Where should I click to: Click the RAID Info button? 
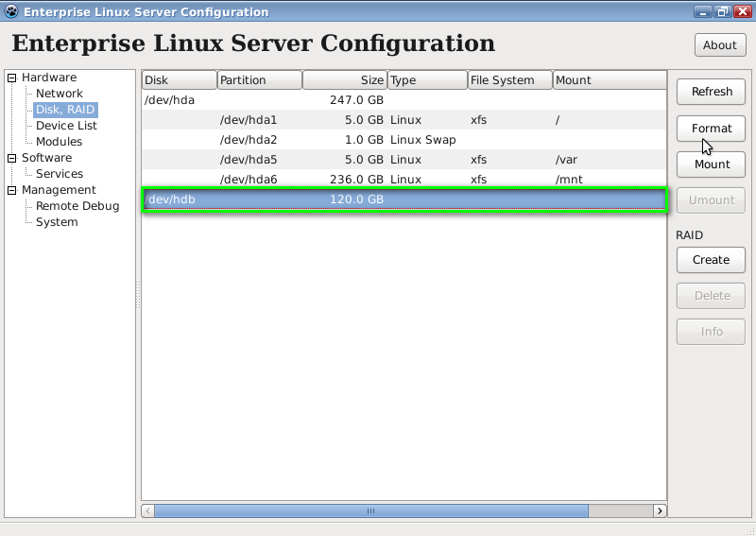[x=712, y=332]
